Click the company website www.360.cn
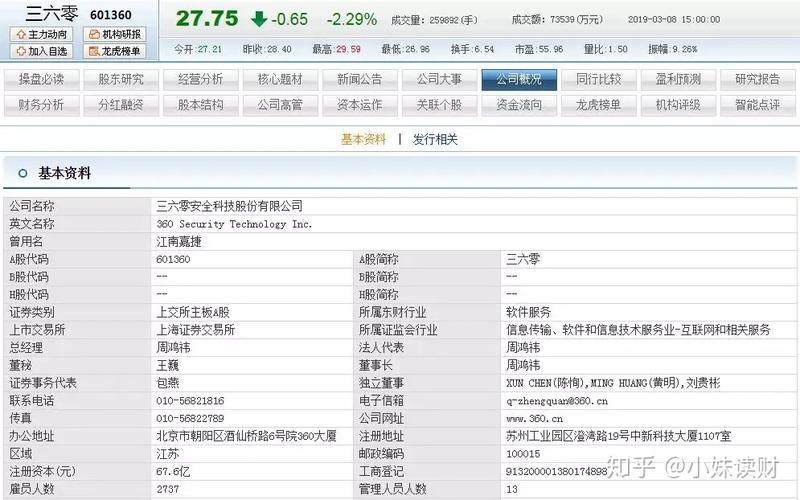800x500 pixels. coord(534,418)
